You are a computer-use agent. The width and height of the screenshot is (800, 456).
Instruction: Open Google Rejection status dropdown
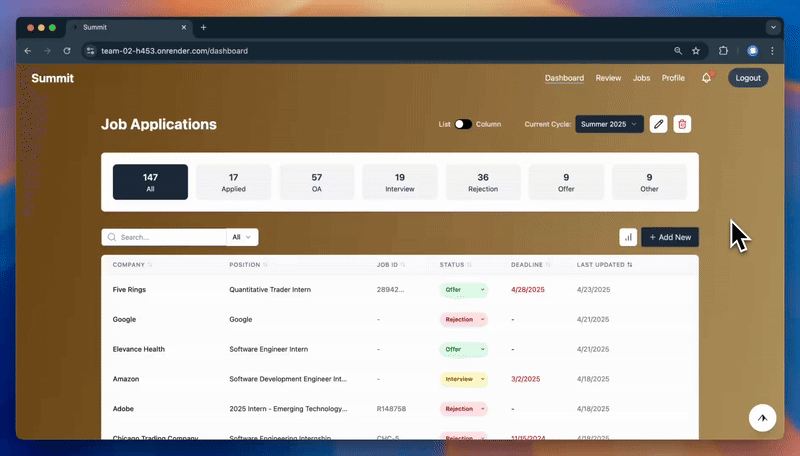[x=464, y=319]
